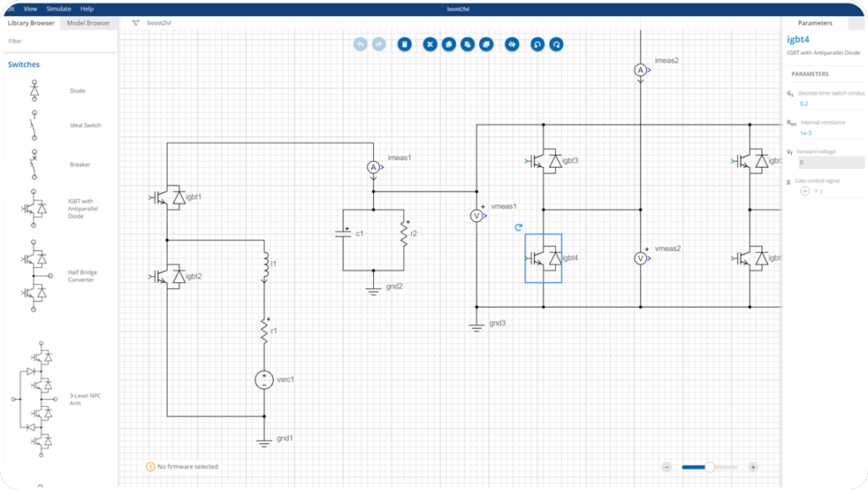Open the Simulate menu
868x490 pixels.
point(58,8)
